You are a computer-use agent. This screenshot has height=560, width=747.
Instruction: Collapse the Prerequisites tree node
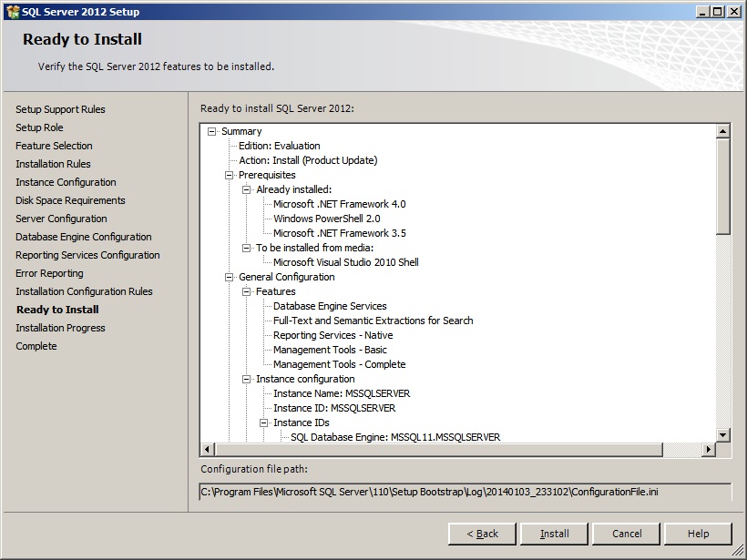[x=230, y=175]
